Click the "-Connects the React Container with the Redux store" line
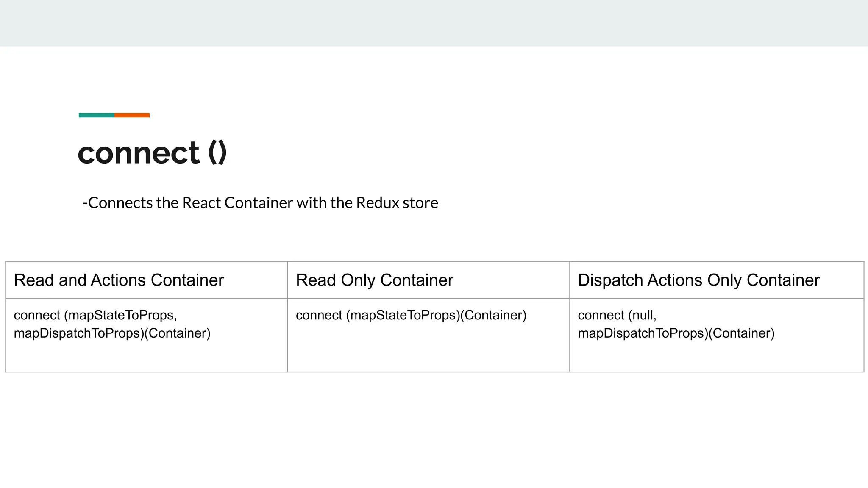 click(260, 203)
